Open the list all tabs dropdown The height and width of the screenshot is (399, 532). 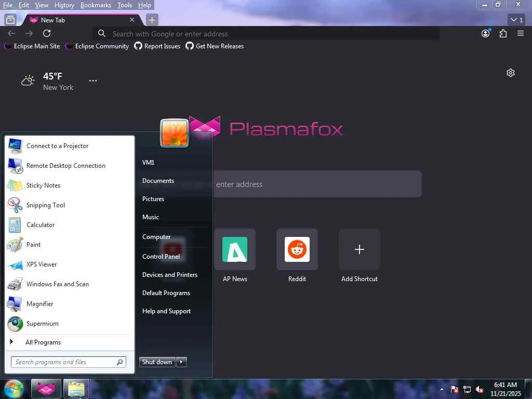pos(517,20)
